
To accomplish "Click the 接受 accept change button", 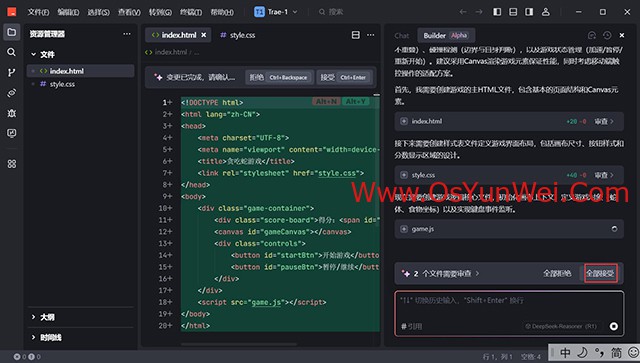I will click(x=344, y=77).
